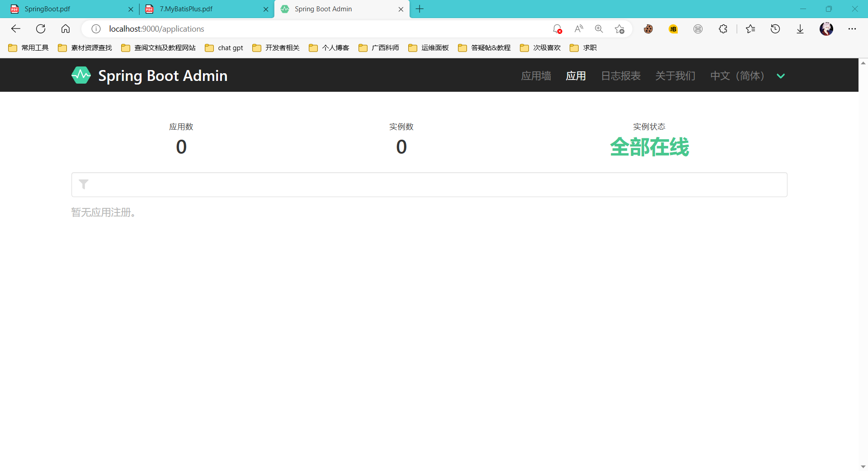Close the SpringBoot.pdf tab
This screenshot has height=471, width=868.
pos(131,9)
